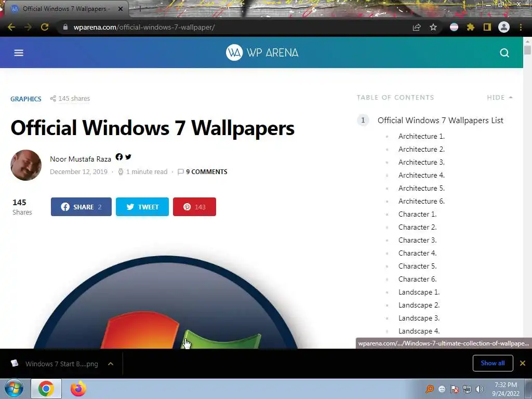532x399 pixels.
Task: Open the Chrome three-dot menu
Action: pos(521,27)
